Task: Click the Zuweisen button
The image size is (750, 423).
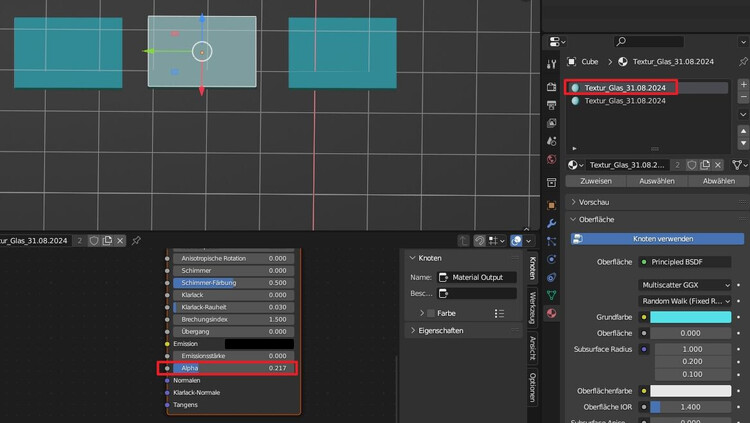Action: coord(596,181)
